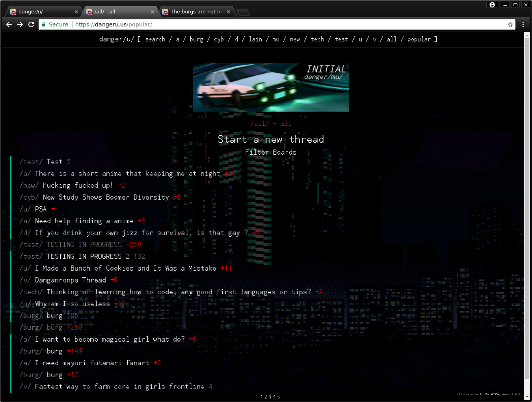The height and width of the screenshot is (402, 532).
Task: Click the Secure padlock icon
Action: (44, 24)
